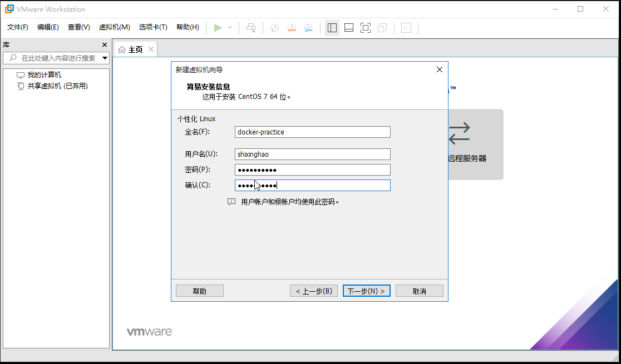Image resolution: width=621 pixels, height=364 pixels.
Task: Toggle the thumbnail bar view icon
Action: click(349, 28)
